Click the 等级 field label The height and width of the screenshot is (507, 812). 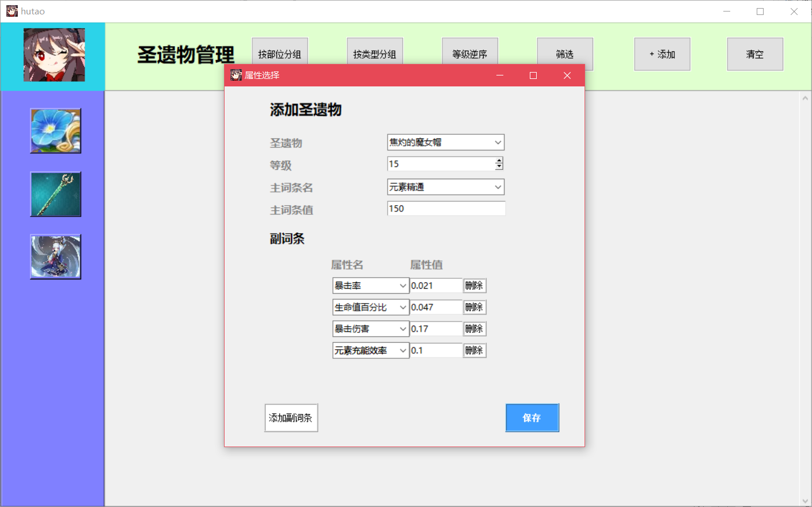tap(281, 165)
